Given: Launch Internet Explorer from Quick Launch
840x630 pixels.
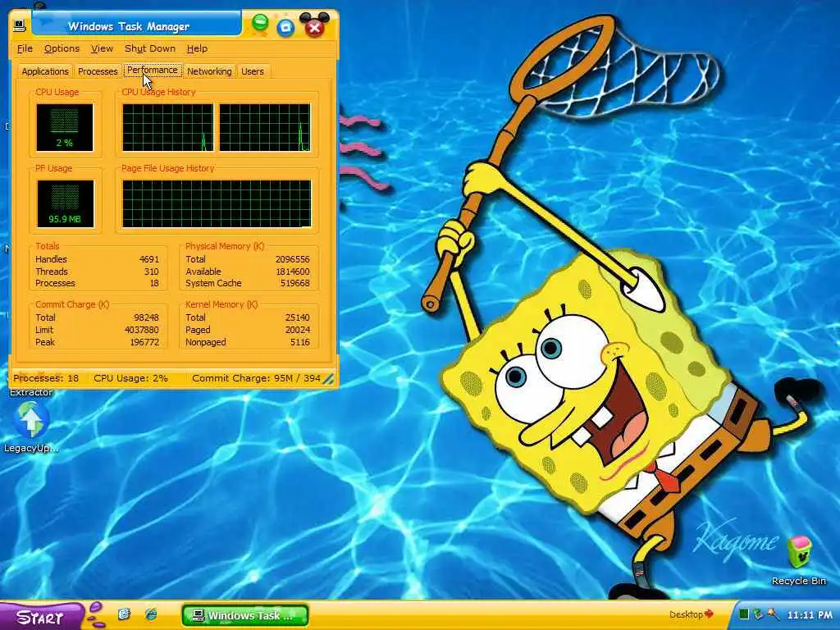Looking at the screenshot, I should [151, 614].
